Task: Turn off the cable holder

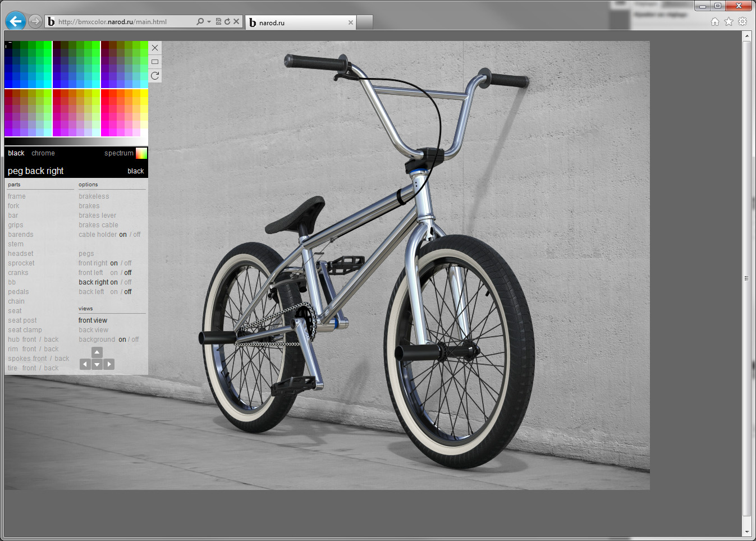Action: click(x=137, y=235)
